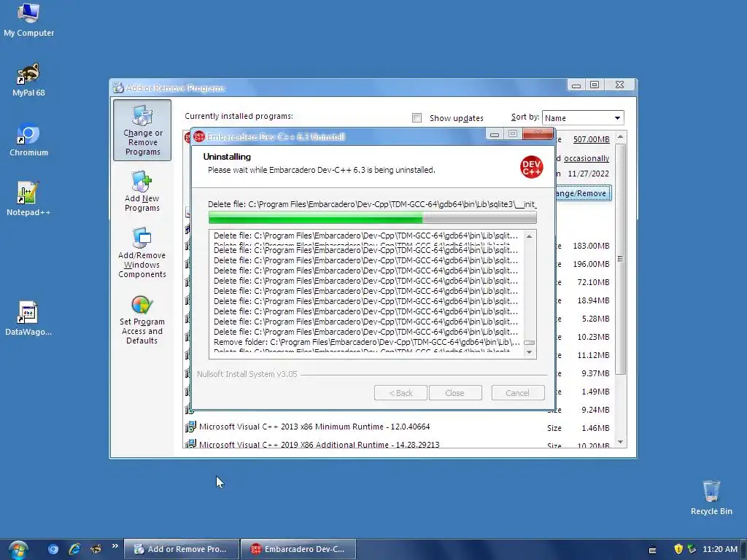Viewport: 747px width, 560px height.
Task: Launch MyPal from quick launch bar
Action: pyautogui.click(x=96, y=549)
